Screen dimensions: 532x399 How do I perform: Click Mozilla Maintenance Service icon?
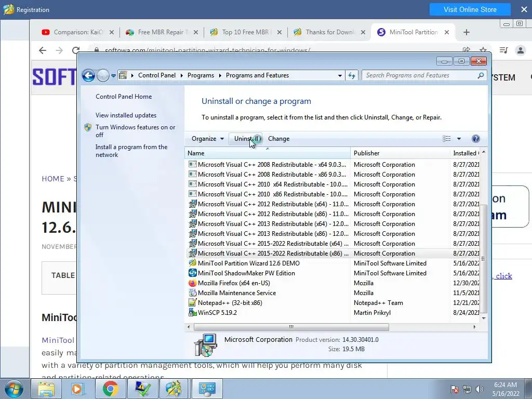pyautogui.click(x=192, y=292)
